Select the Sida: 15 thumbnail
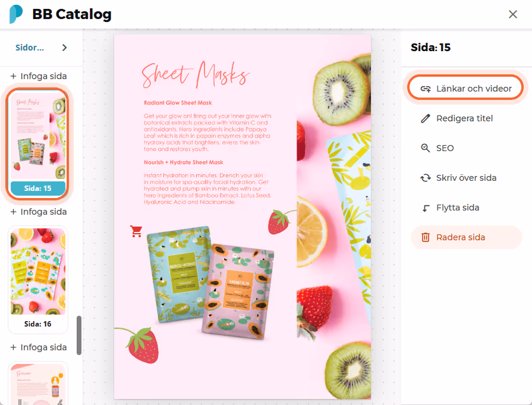Image resolution: width=532 pixels, height=405 pixels. coord(37,143)
